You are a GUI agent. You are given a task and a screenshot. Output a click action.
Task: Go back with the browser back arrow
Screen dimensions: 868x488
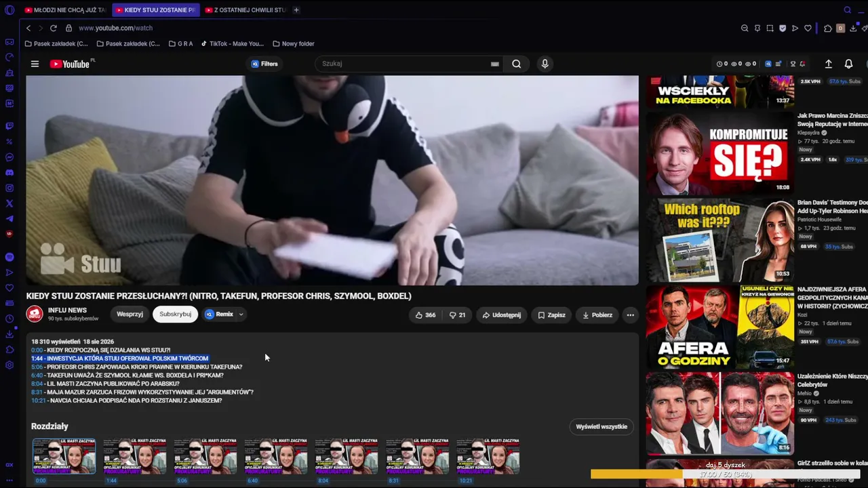pyautogui.click(x=28, y=28)
